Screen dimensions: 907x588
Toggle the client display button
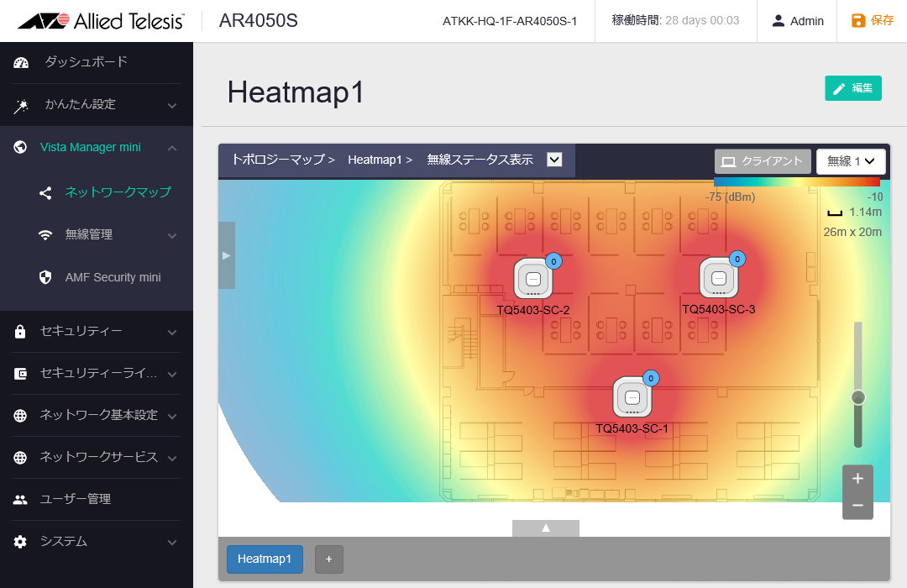tap(763, 161)
